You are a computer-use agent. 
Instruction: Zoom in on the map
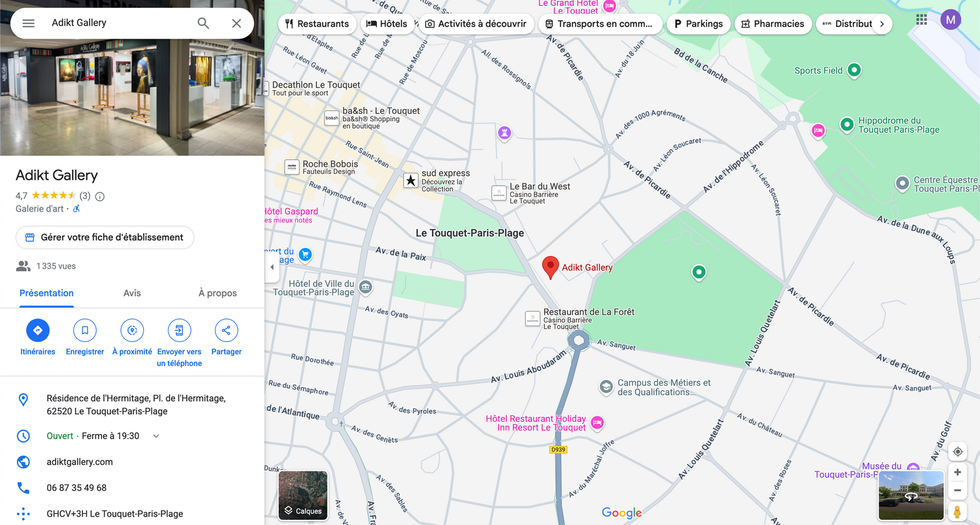957,472
